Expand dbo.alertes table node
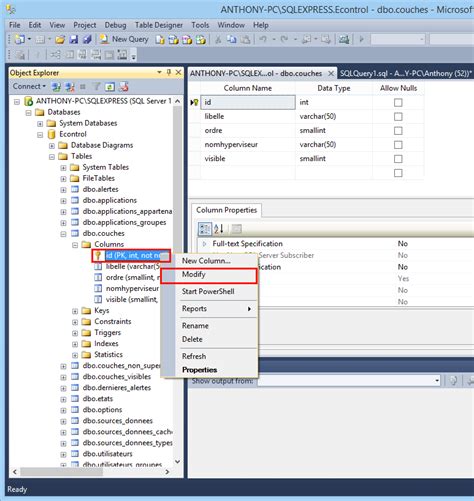Viewport: 474px width, 501px height. [x=63, y=190]
